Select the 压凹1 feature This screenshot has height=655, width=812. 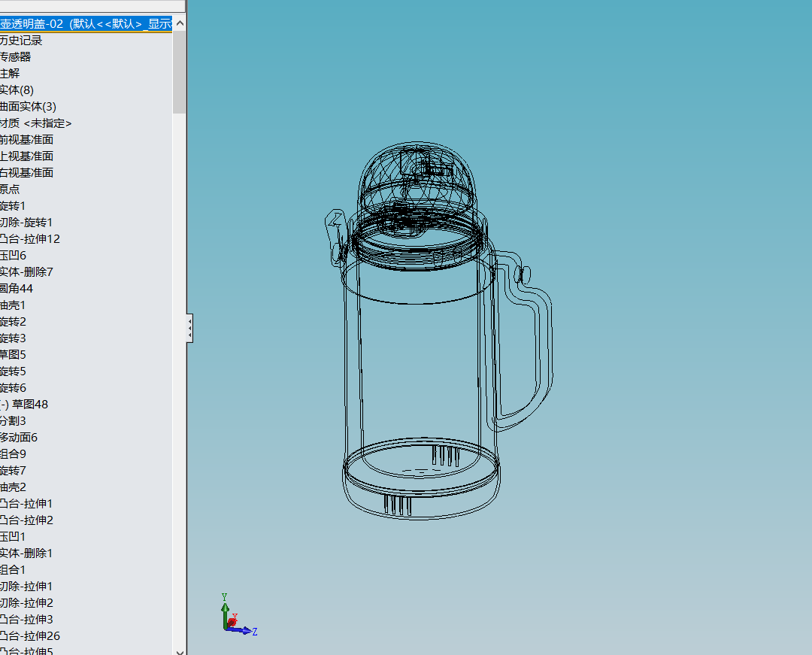pyautogui.click(x=13, y=536)
